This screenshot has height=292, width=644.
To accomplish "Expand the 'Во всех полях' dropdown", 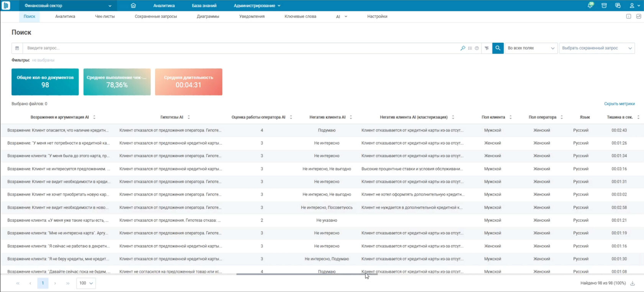I will [x=531, y=48].
